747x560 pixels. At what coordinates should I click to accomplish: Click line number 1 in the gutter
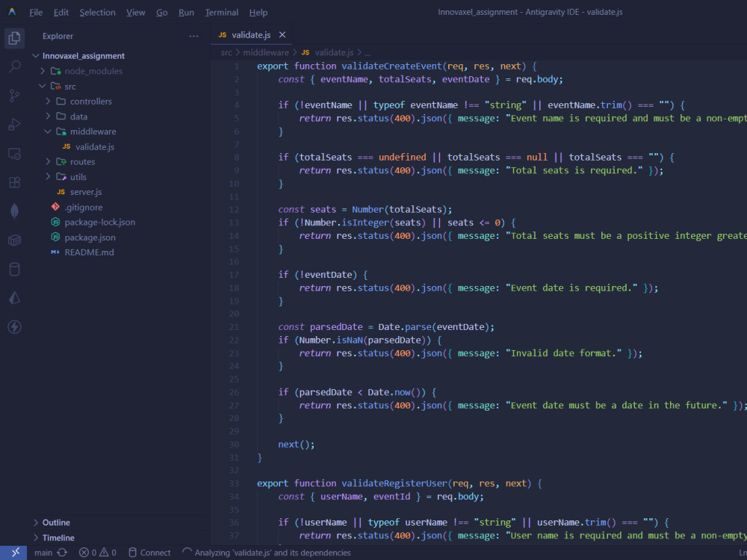point(236,66)
